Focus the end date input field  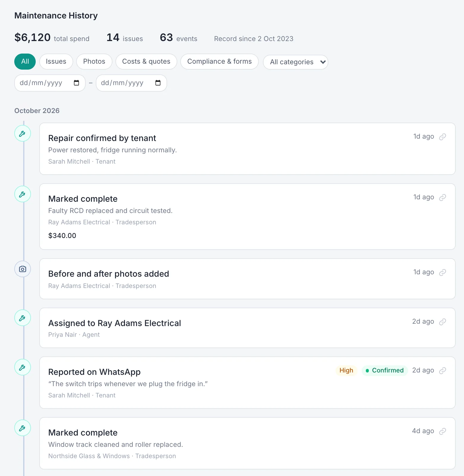[131, 83]
